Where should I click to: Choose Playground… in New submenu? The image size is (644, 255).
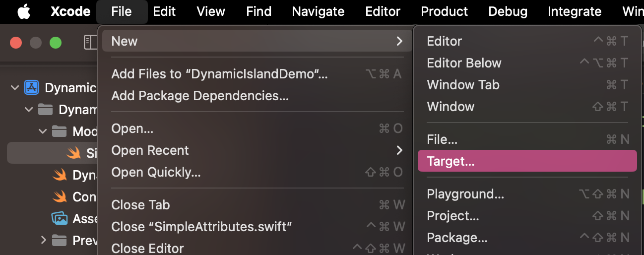click(x=527, y=194)
